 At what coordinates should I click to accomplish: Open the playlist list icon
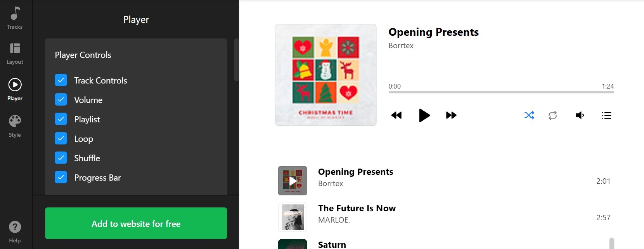pos(606,115)
